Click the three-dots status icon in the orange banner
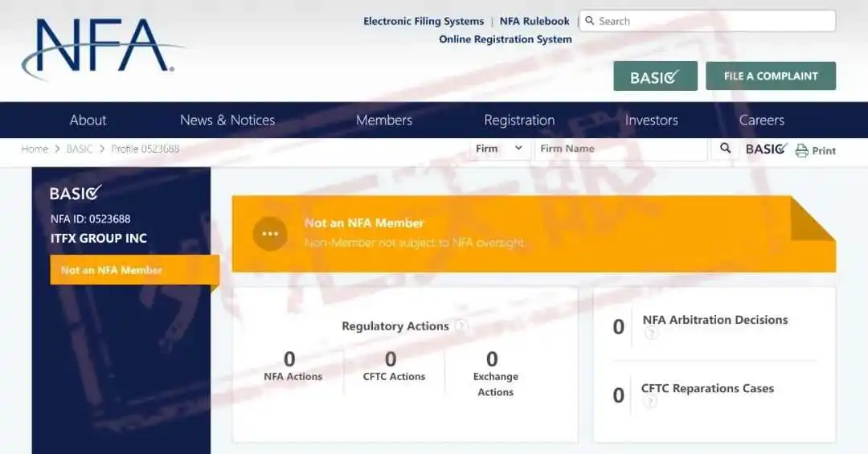The image size is (868, 454). click(270, 234)
